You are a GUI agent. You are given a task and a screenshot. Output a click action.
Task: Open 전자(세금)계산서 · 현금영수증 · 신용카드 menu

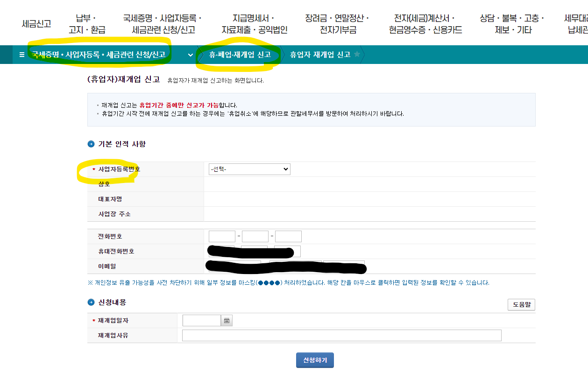pos(425,24)
